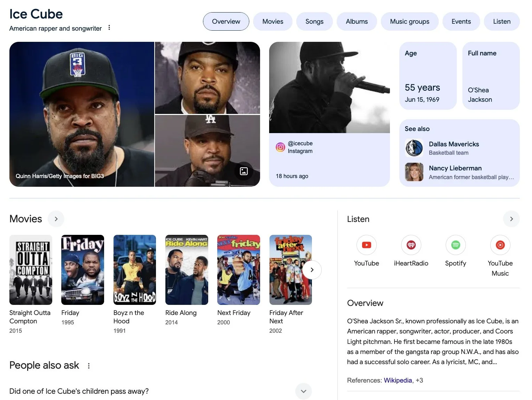Open the Ride Along movie poster
Screen dimensions: 532x400
[x=187, y=270]
